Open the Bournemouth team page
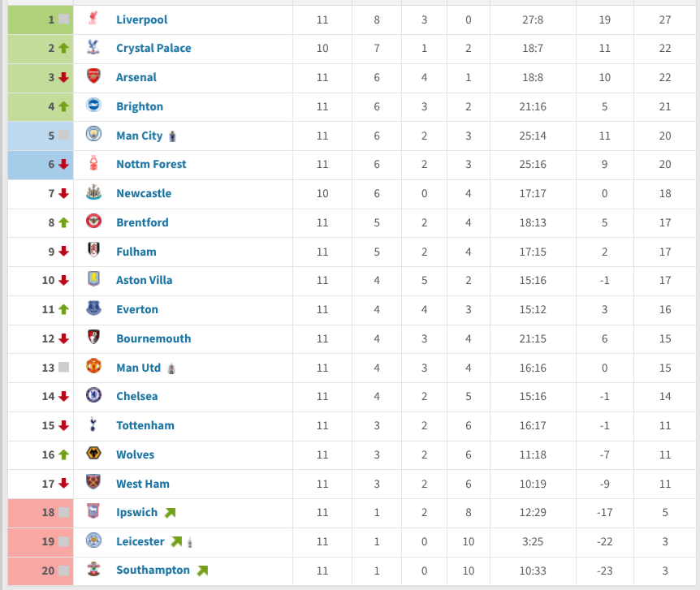Image resolution: width=700 pixels, height=590 pixels. (153, 338)
